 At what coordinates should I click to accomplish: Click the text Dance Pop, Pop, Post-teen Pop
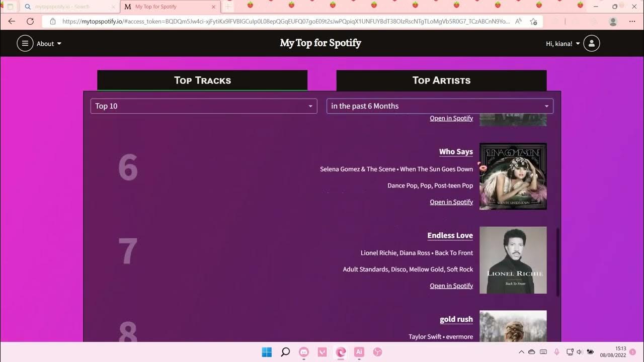coord(430,186)
